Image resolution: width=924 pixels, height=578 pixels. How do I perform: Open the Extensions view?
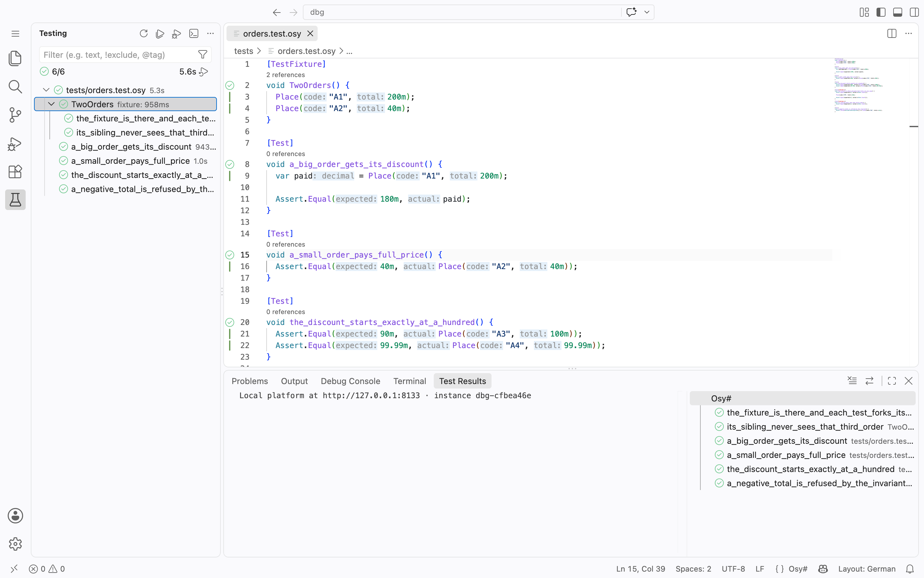[15, 172]
